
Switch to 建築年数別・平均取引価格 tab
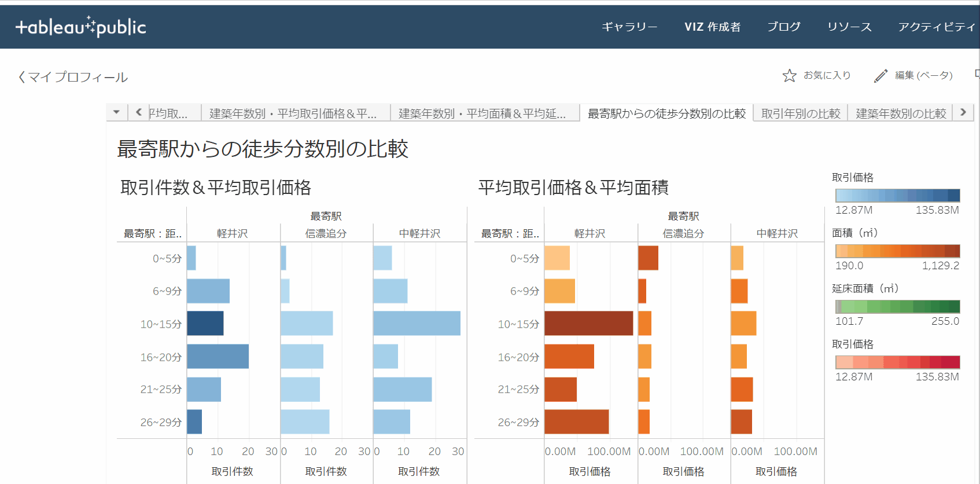click(x=296, y=113)
